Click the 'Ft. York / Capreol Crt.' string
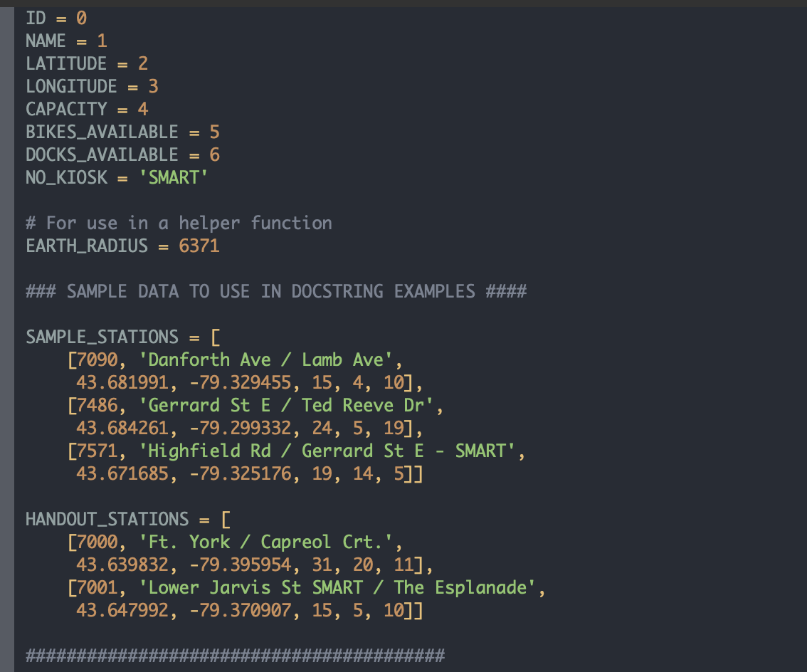Viewport: 807px width, 672px height. [265, 542]
